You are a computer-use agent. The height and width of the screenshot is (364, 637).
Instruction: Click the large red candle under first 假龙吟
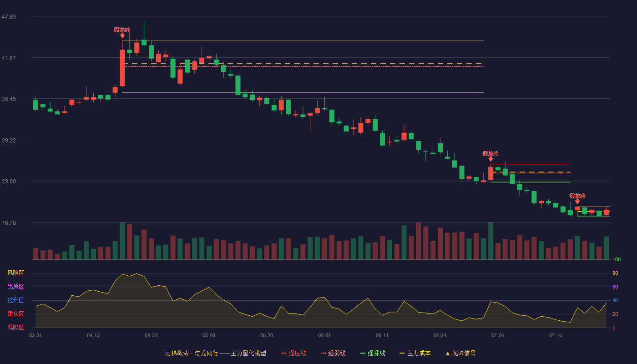[x=122, y=67]
